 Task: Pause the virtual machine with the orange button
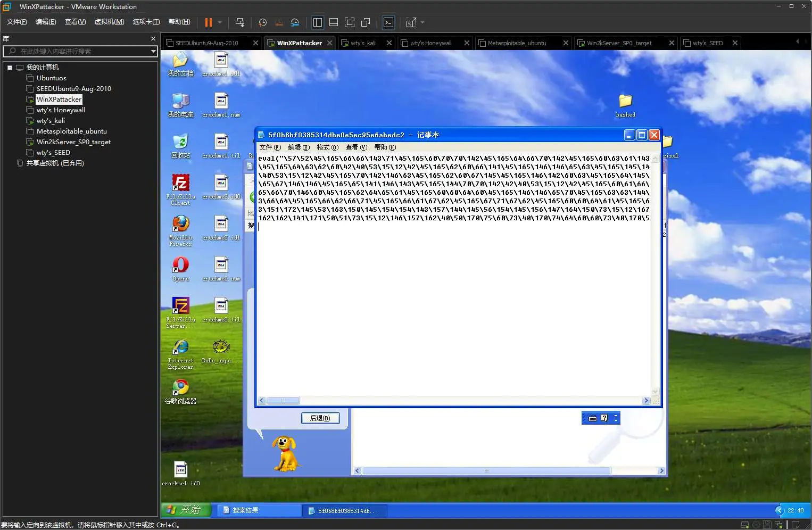pyautogui.click(x=209, y=22)
